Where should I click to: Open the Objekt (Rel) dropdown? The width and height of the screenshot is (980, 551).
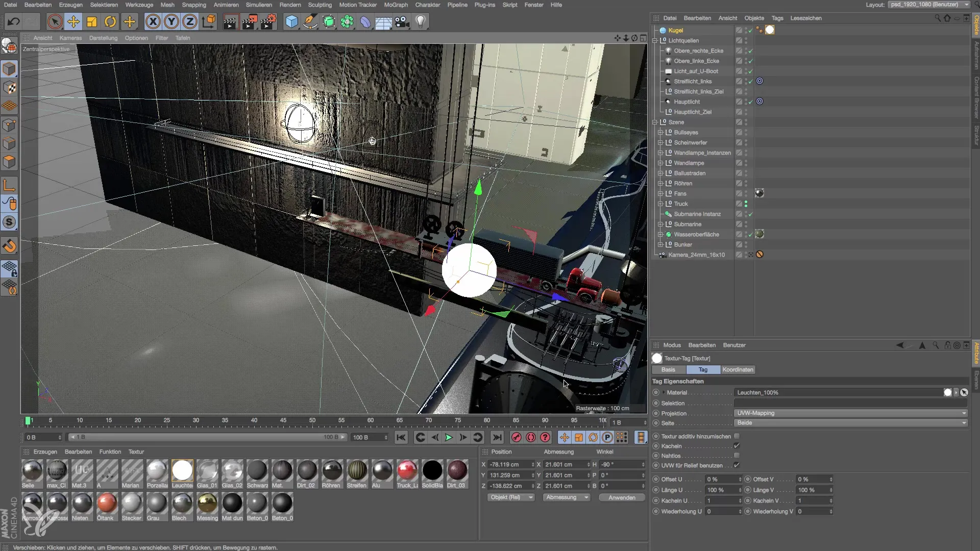click(511, 497)
